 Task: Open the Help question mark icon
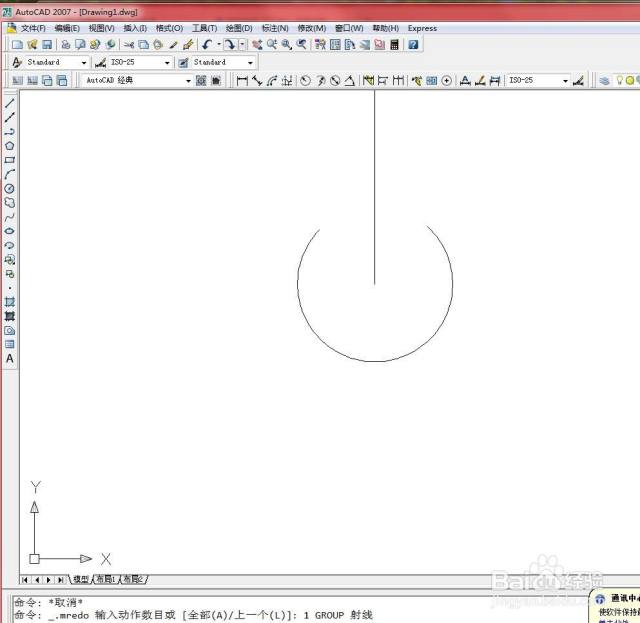[413, 44]
